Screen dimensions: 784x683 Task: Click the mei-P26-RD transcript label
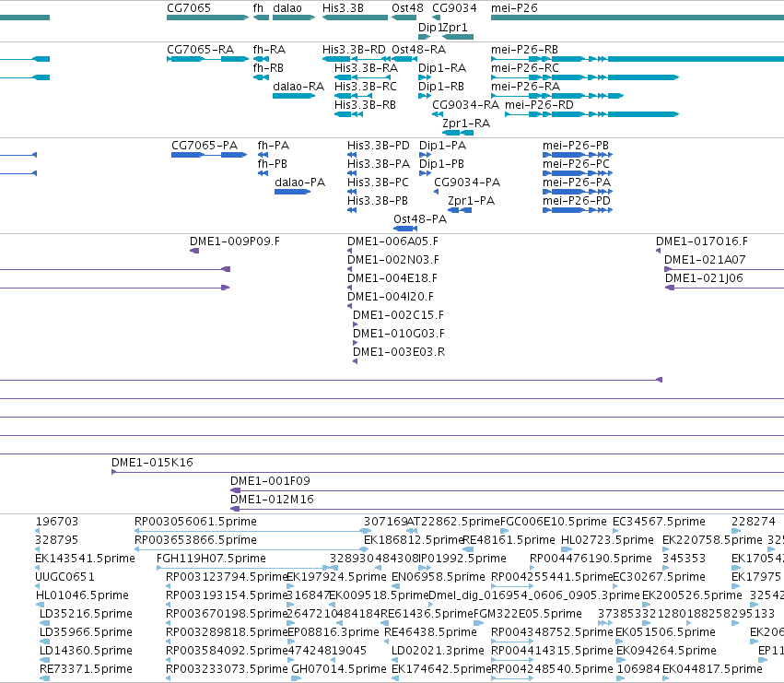[539, 105]
